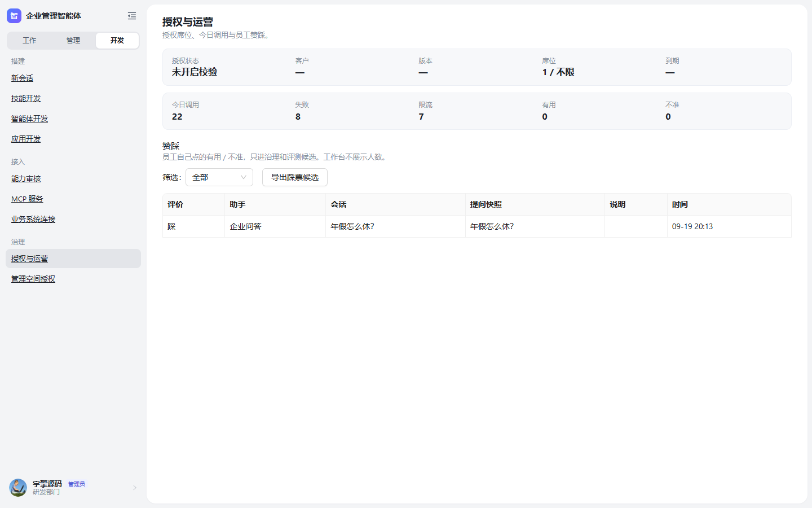The height and width of the screenshot is (508, 812).
Task: Click the 今日调用 value 22
Action: click(177, 117)
